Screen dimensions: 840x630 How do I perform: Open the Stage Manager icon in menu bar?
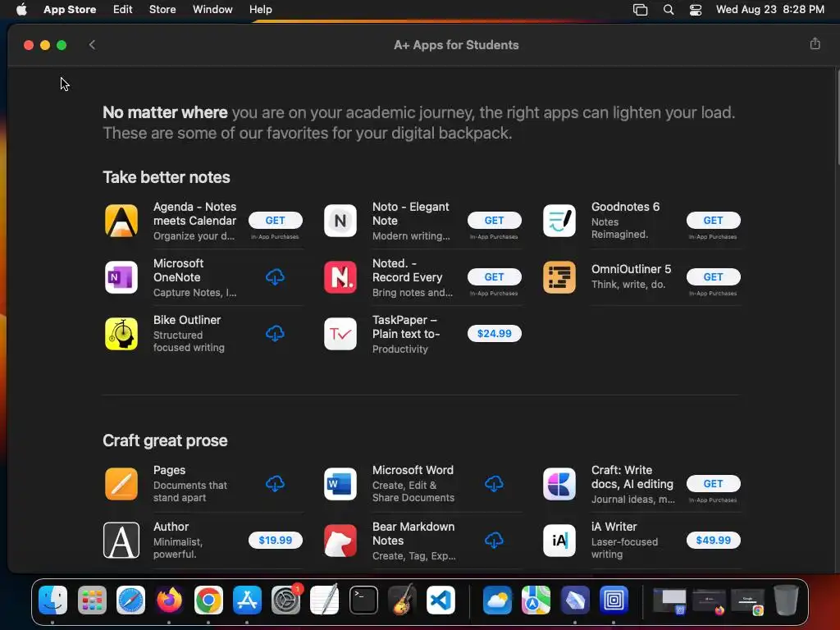(x=640, y=10)
